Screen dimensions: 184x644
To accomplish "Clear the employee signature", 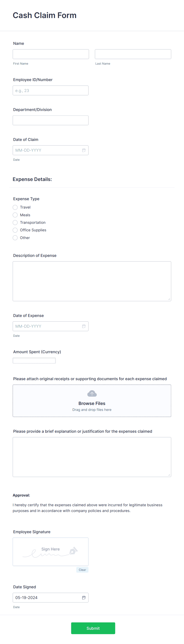I will click(x=82, y=570).
